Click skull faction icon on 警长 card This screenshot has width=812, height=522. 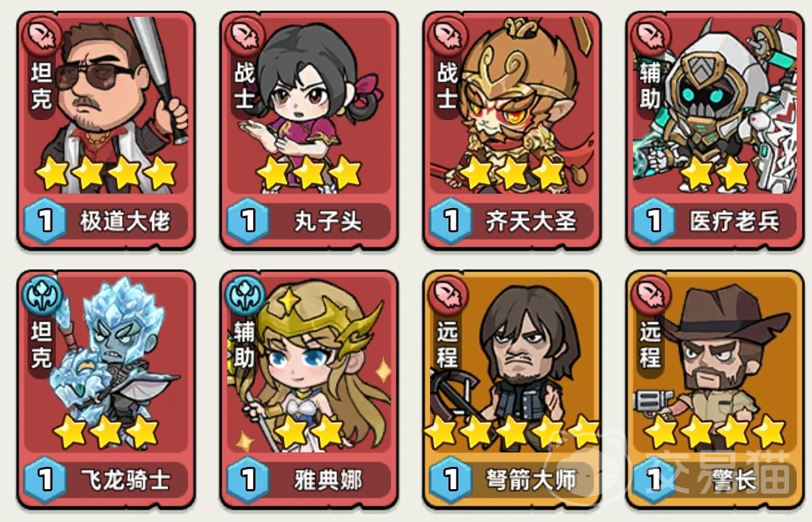point(652,294)
